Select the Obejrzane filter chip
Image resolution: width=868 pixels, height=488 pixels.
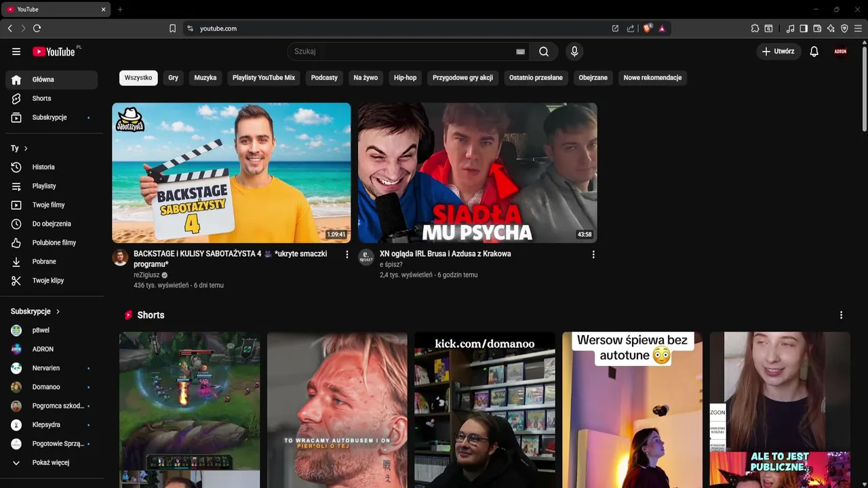(593, 78)
